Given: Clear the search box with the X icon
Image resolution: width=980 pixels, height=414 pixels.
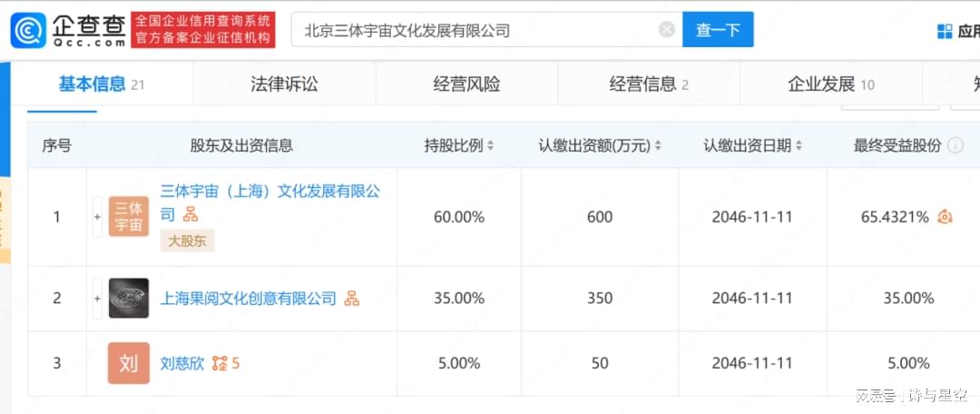Looking at the screenshot, I should 667,29.
